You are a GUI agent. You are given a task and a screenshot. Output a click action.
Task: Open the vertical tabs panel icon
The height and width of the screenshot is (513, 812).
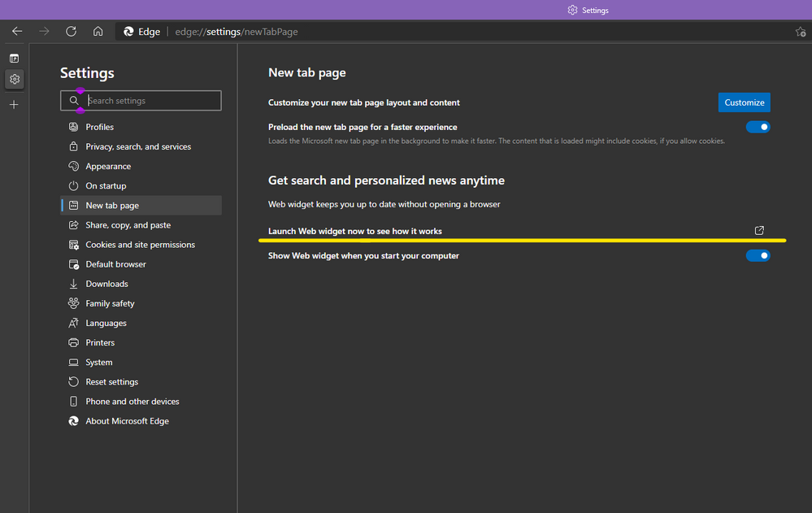click(x=14, y=59)
